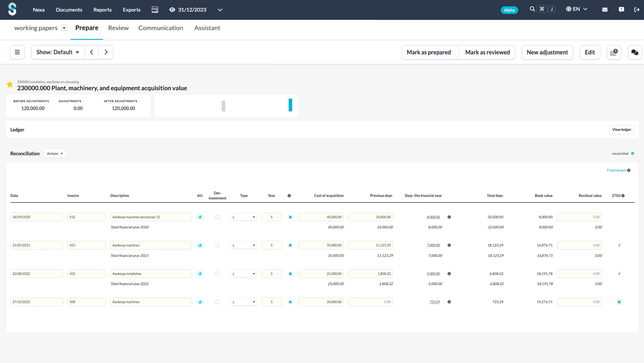Open the Reports menu item
This screenshot has width=644, height=363.
pos(102,10)
